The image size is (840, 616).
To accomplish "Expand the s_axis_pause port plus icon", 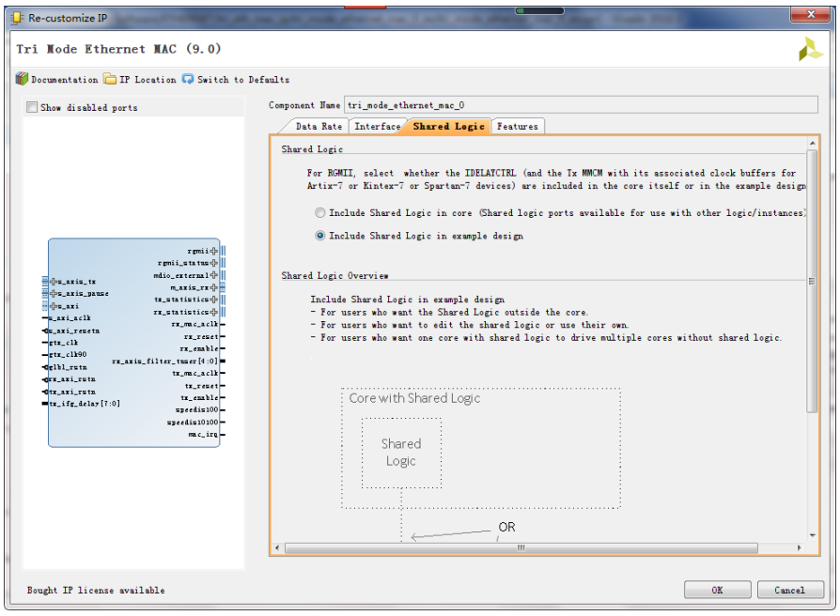I will point(53,293).
